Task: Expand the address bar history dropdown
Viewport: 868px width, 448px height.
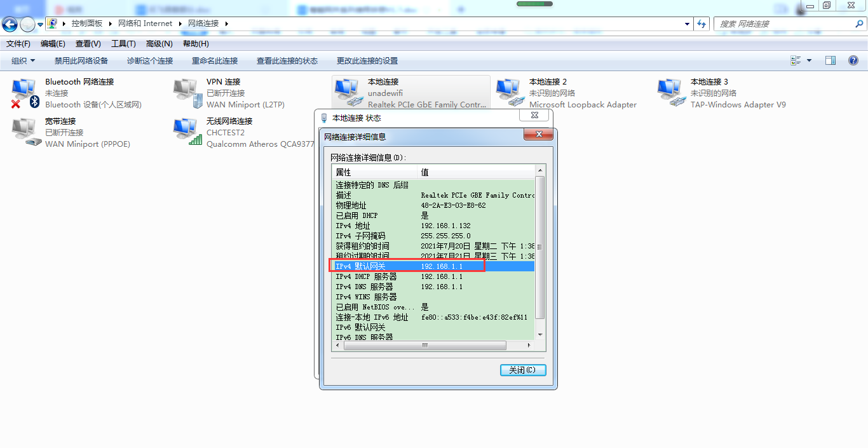Action: tap(687, 24)
